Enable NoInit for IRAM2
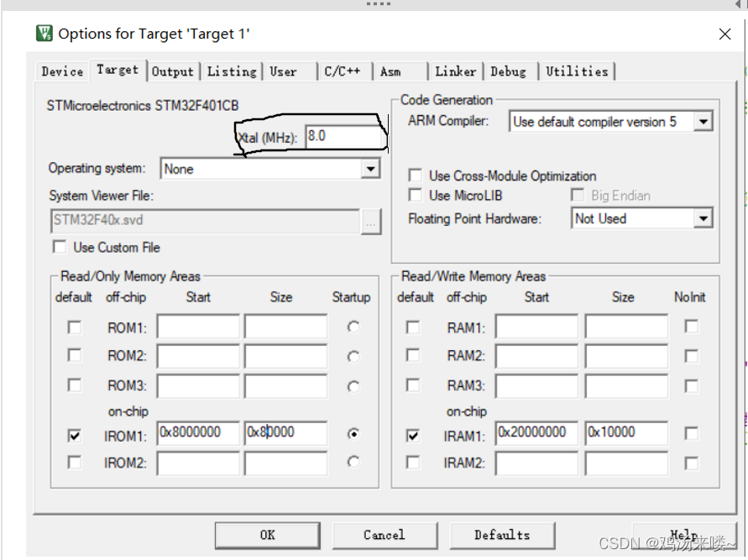Screen dimensions: 748x560 (691, 463)
